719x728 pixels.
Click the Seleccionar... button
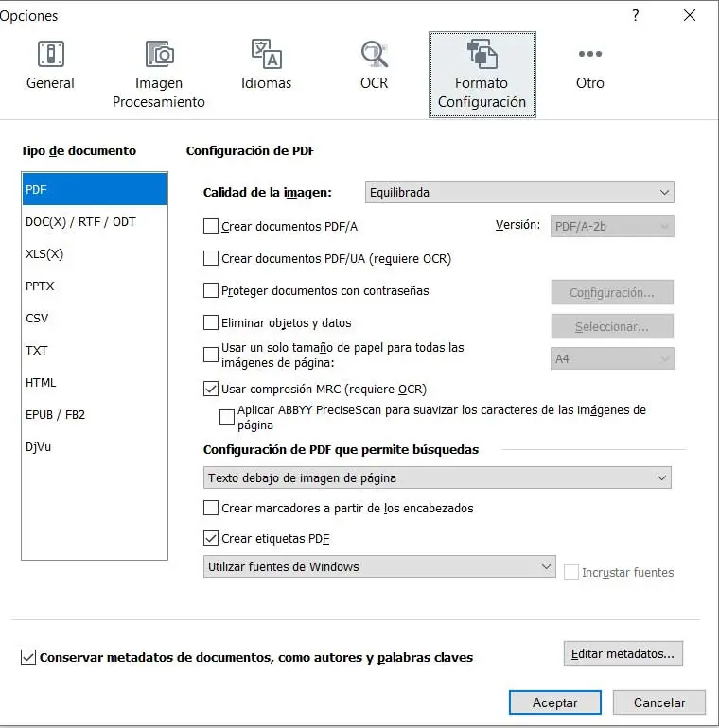pyautogui.click(x=612, y=326)
